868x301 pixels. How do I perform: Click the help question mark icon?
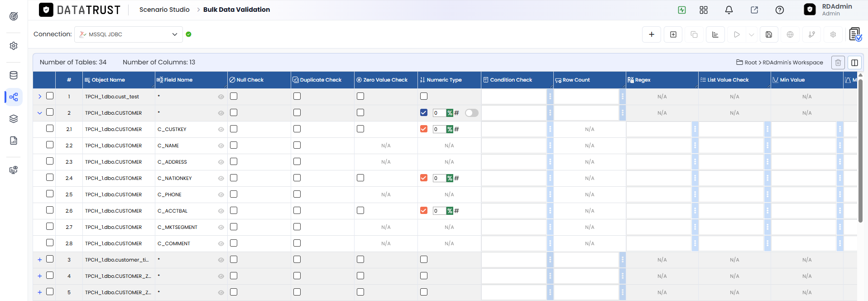tap(780, 10)
